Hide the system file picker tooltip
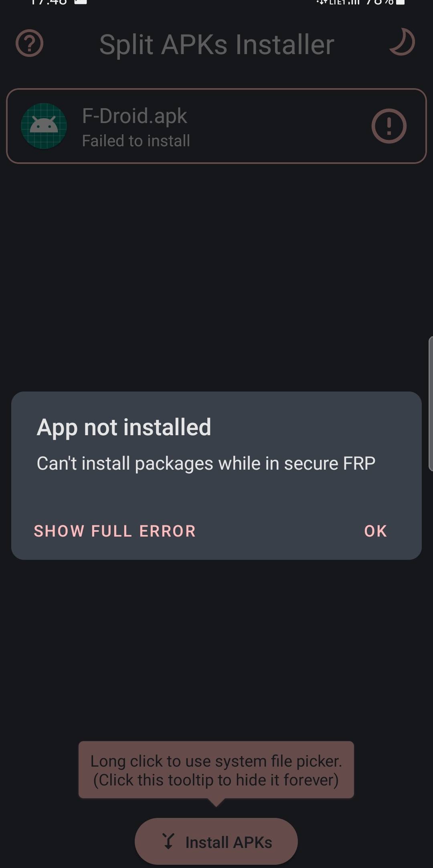Viewport: 433px width, 868px height. (216, 770)
